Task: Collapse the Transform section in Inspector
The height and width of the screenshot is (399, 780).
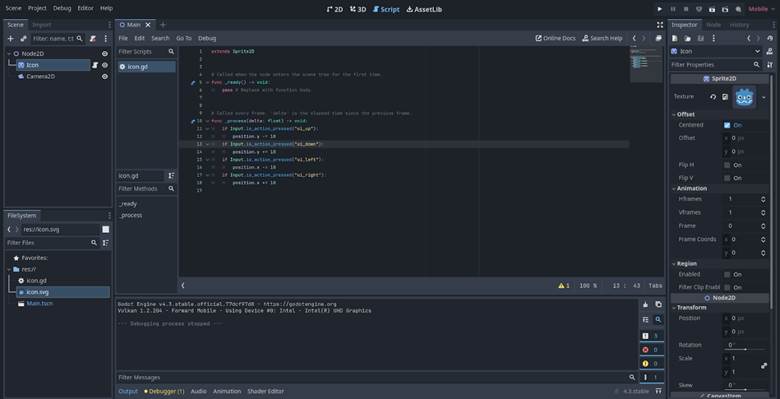Action: (x=674, y=307)
